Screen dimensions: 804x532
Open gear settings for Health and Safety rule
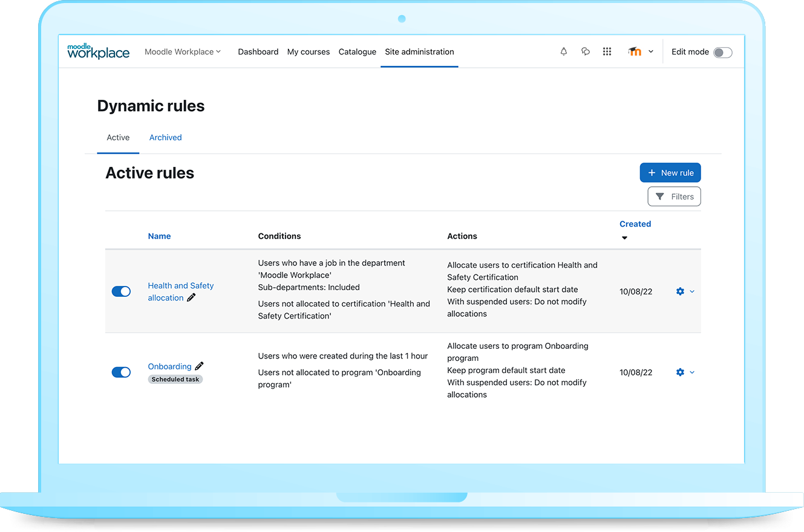pos(680,291)
